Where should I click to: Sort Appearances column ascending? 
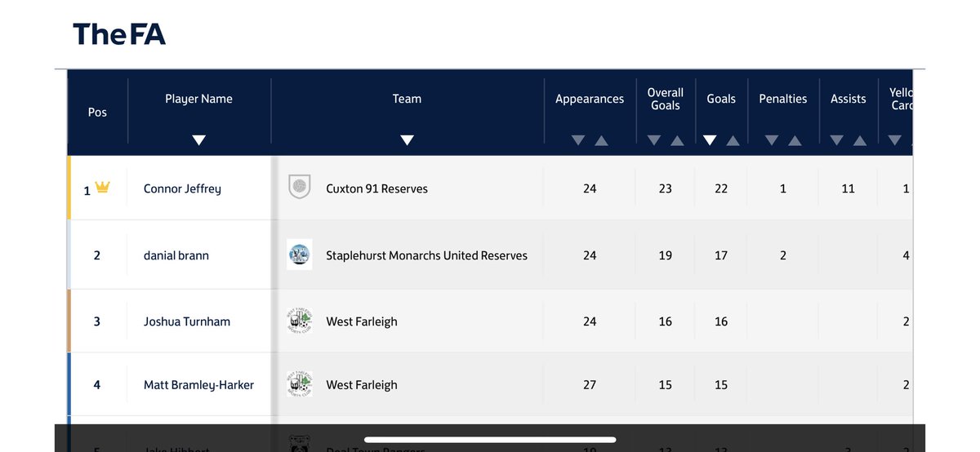pyautogui.click(x=601, y=140)
